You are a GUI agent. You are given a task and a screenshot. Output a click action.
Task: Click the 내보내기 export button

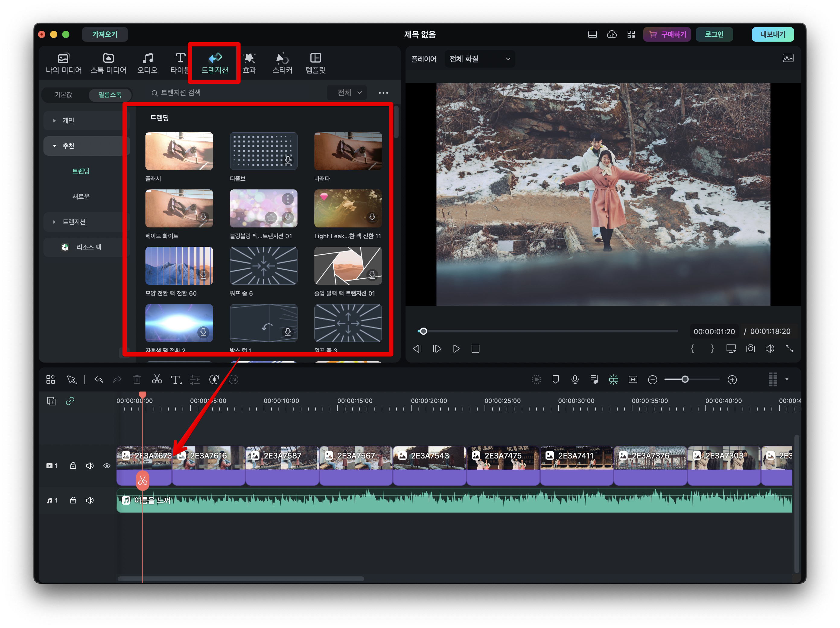coord(772,34)
